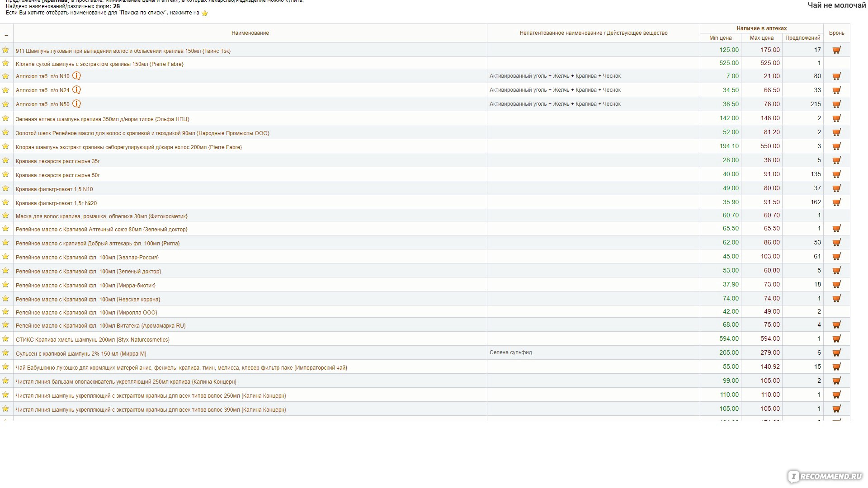Screen dimensions: 868x488
Task: Click Непатентованное наименование column header
Action: tap(593, 33)
